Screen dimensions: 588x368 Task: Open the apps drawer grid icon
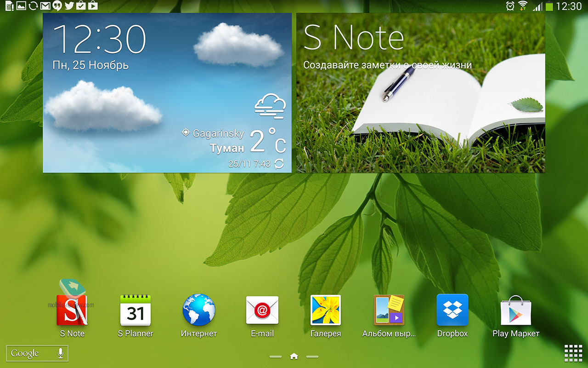[573, 353]
